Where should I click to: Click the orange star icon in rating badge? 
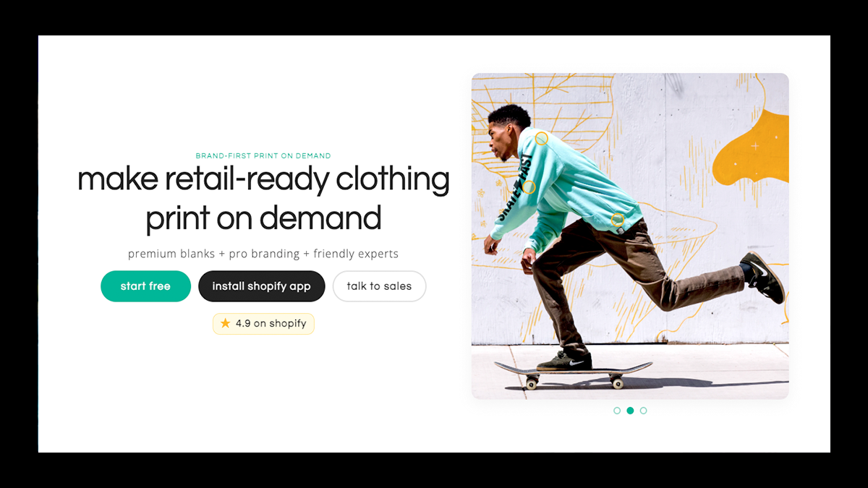click(226, 323)
